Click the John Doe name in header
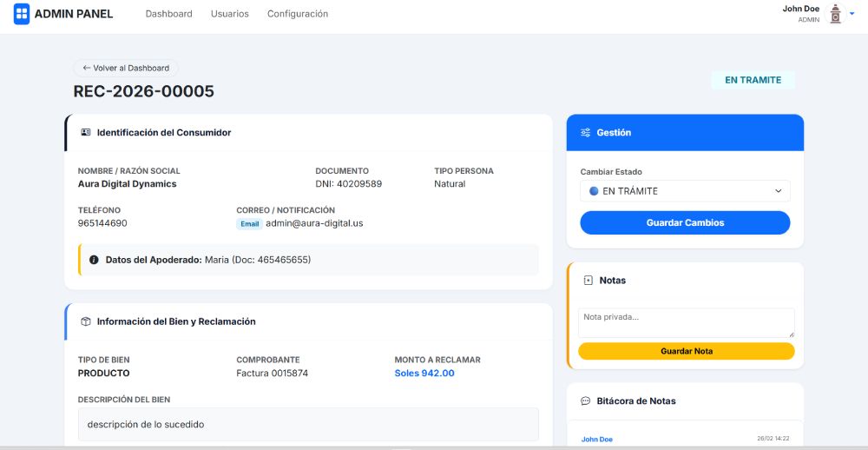 point(801,9)
